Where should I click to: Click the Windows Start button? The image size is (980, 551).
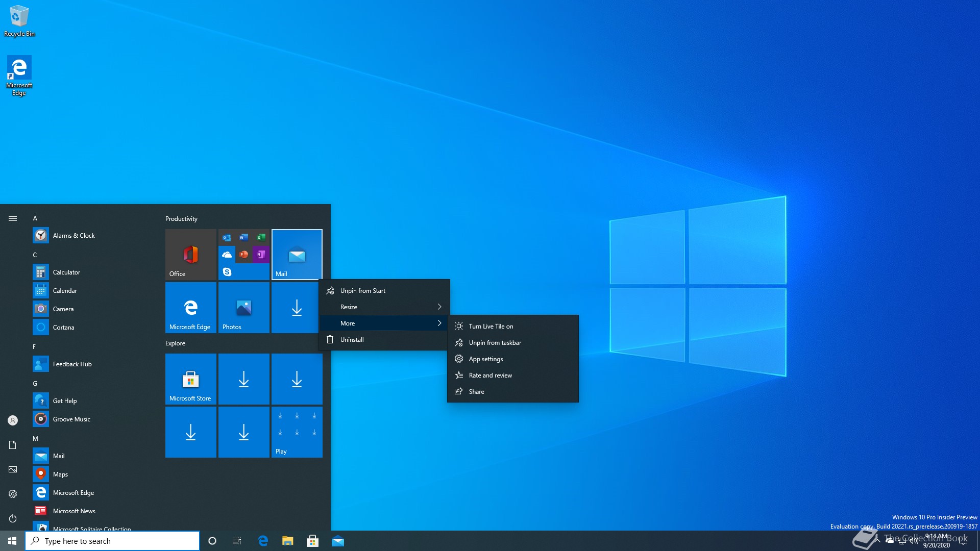pyautogui.click(x=12, y=541)
